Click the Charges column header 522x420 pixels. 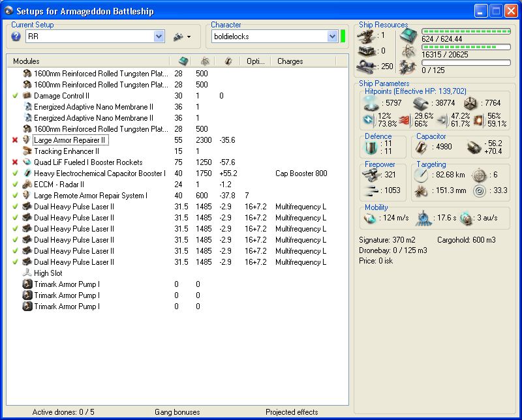point(290,61)
